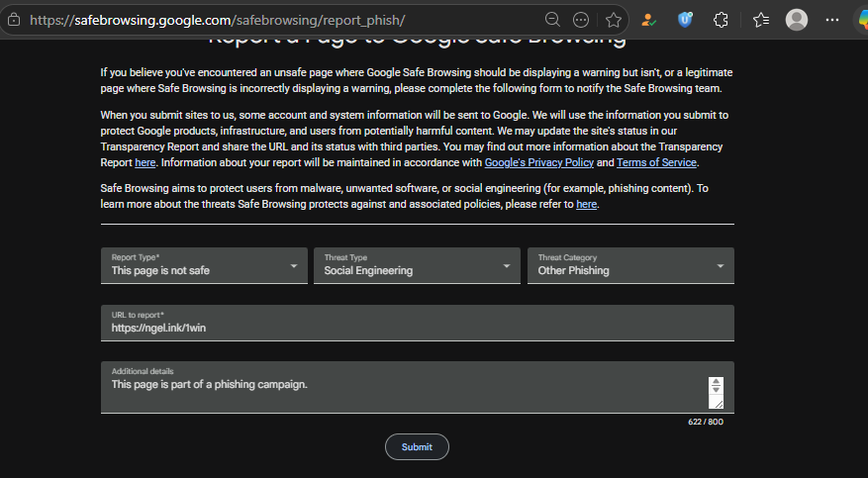Click the orange person extension icon

click(648, 20)
